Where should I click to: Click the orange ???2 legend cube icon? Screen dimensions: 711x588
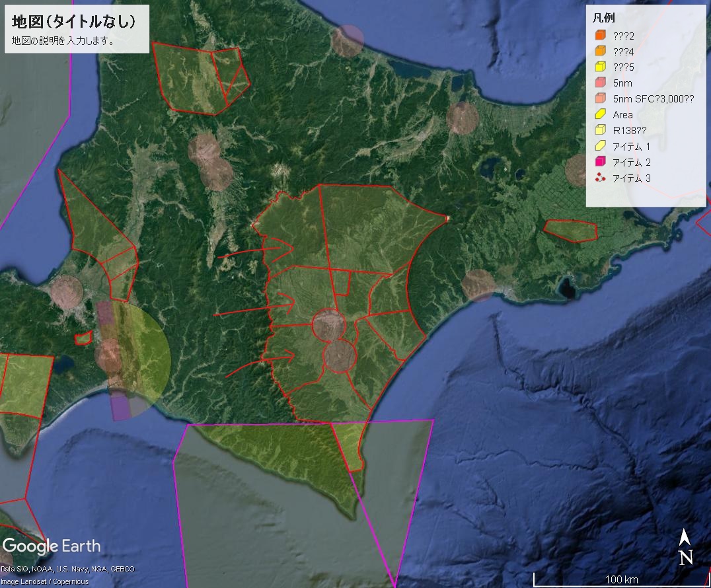tap(600, 36)
